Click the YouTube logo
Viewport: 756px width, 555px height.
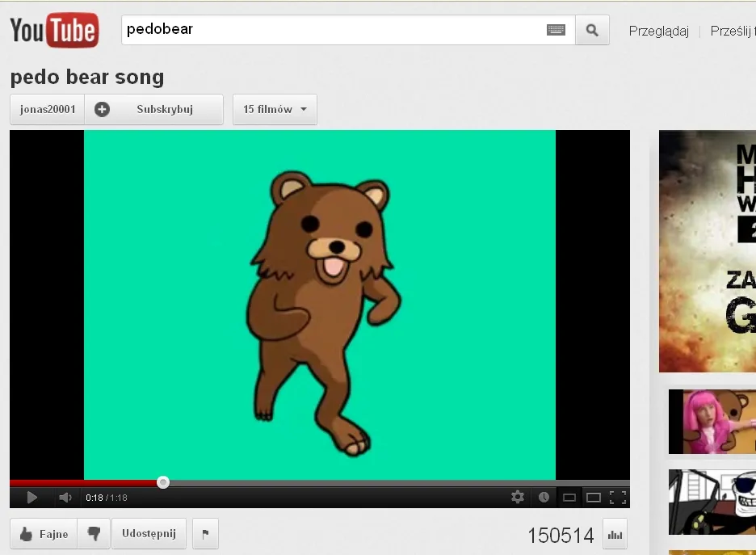[x=54, y=31]
